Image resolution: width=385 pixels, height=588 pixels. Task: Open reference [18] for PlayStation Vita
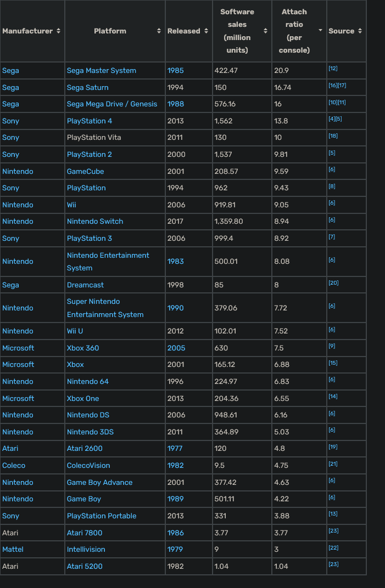333,135
